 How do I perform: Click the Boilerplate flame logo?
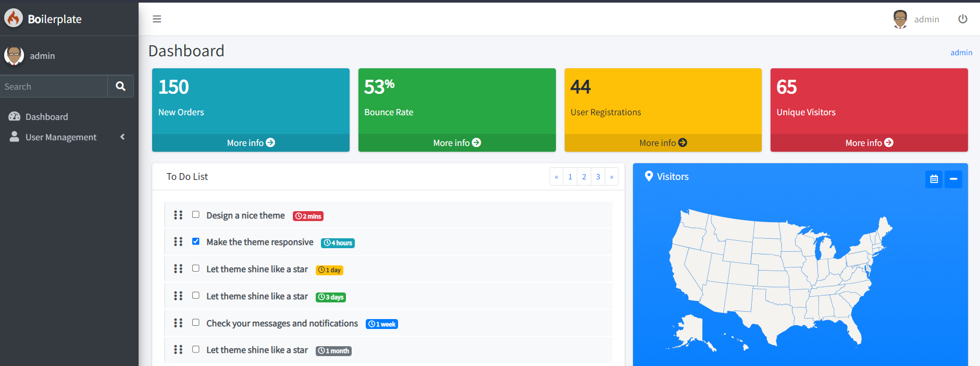coord(14,18)
